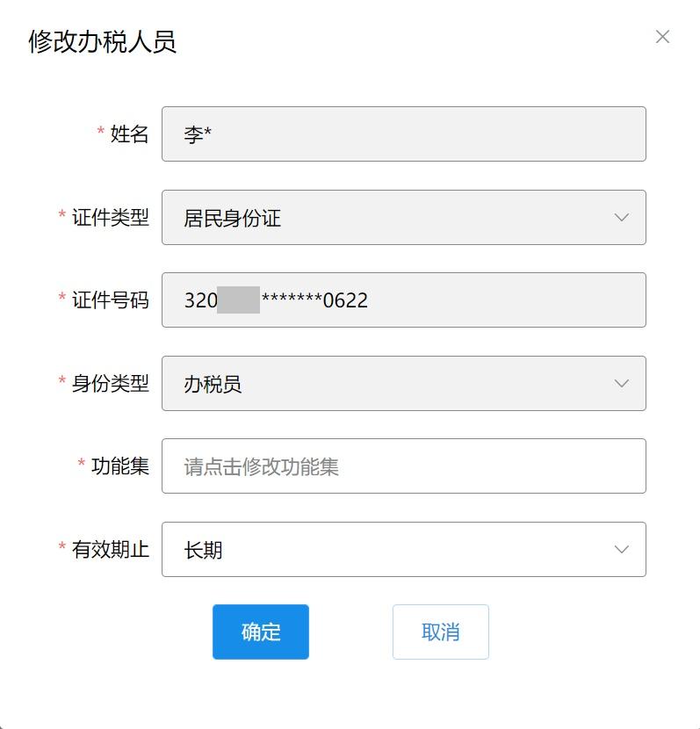Viewport: 700px width, 729px height.
Task: Click the 修改办税人员 dialog title
Action: pyautogui.click(x=103, y=41)
